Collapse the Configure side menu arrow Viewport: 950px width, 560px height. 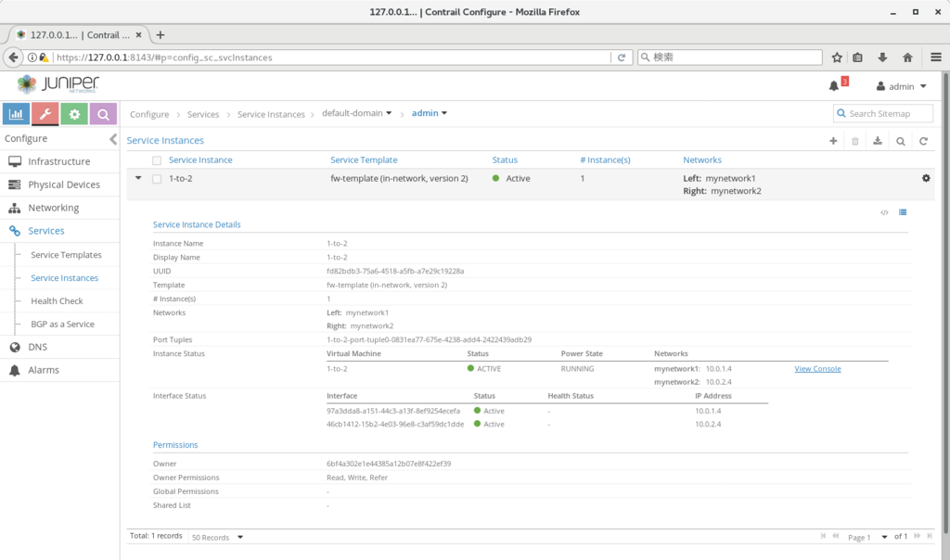pos(113,139)
